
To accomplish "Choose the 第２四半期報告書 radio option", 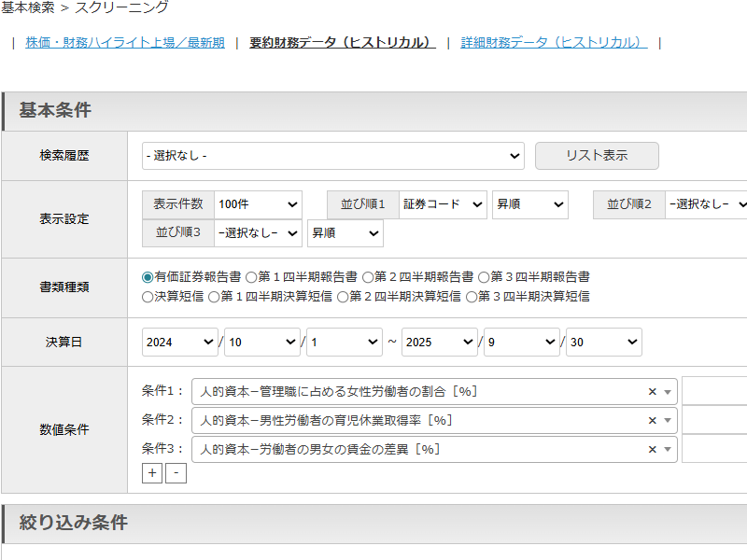I will [368, 277].
